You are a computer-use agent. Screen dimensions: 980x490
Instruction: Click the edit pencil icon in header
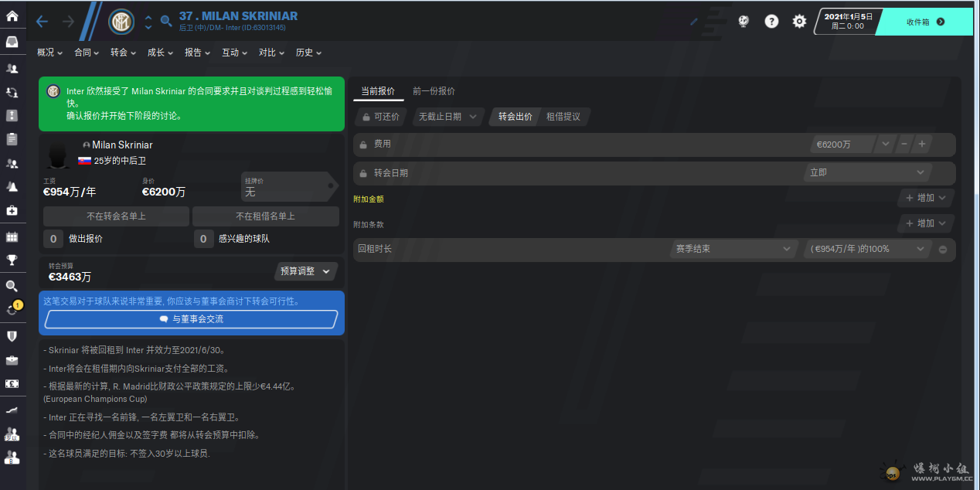point(694,21)
